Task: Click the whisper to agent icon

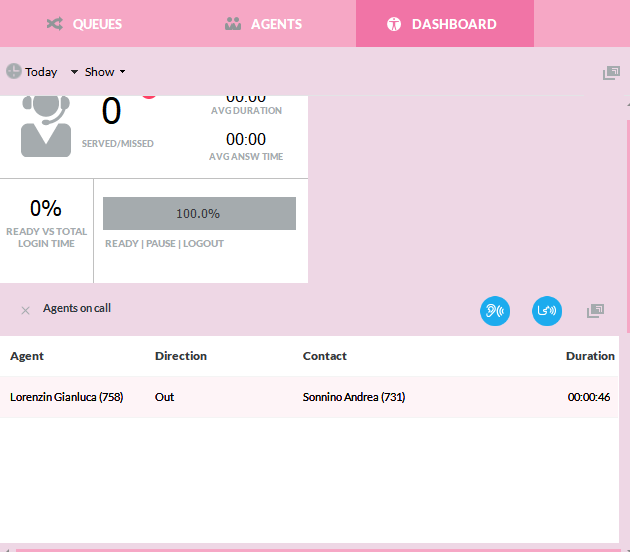Action: pos(547,311)
